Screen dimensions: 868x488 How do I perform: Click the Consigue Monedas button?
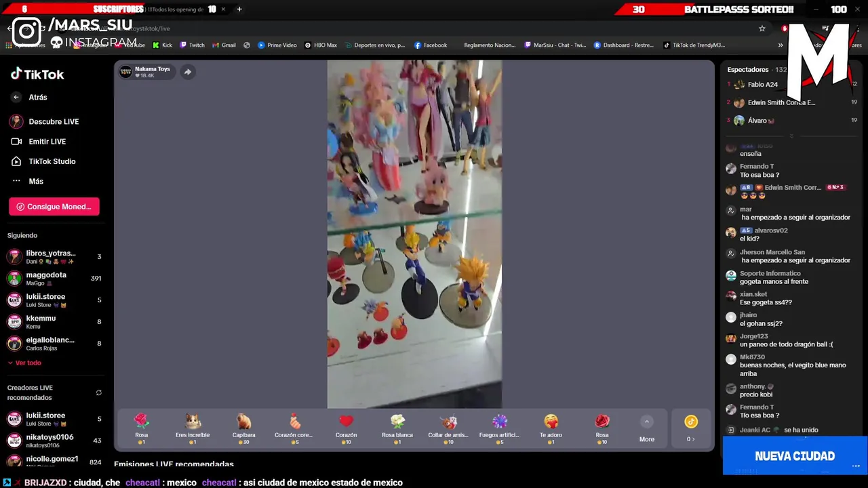pos(54,207)
